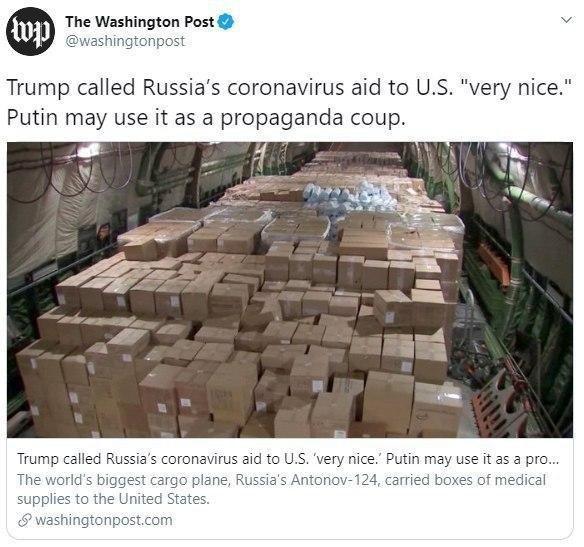Click the word 'propaganda' in the tweet

(x=282, y=118)
